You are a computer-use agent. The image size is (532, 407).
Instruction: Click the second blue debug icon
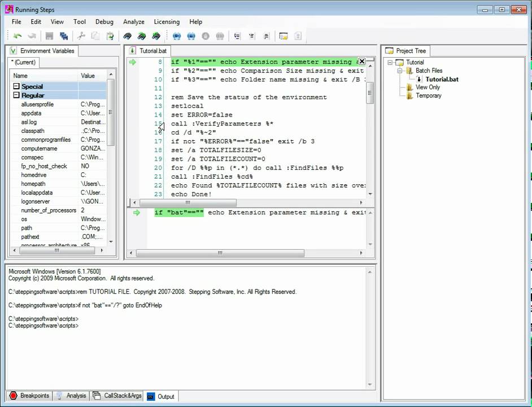click(x=191, y=36)
